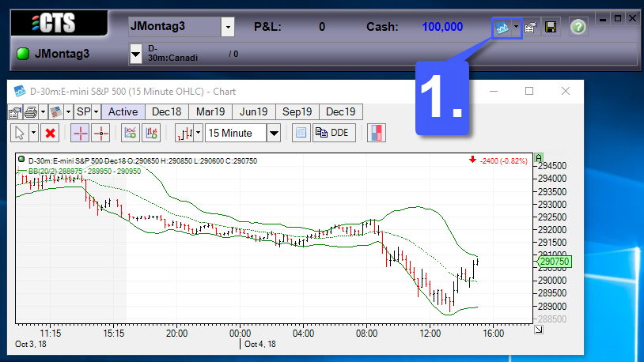Click the SP symbol button

click(x=83, y=111)
